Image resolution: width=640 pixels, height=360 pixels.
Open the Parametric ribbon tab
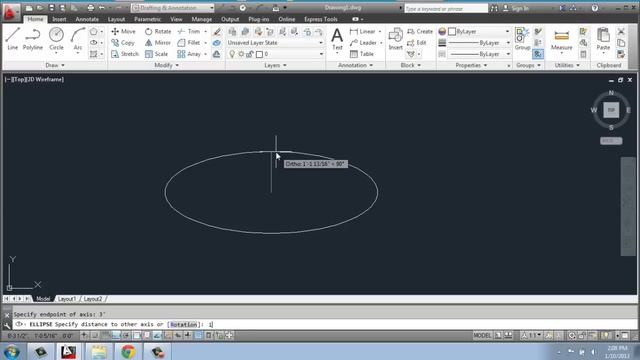(147, 19)
